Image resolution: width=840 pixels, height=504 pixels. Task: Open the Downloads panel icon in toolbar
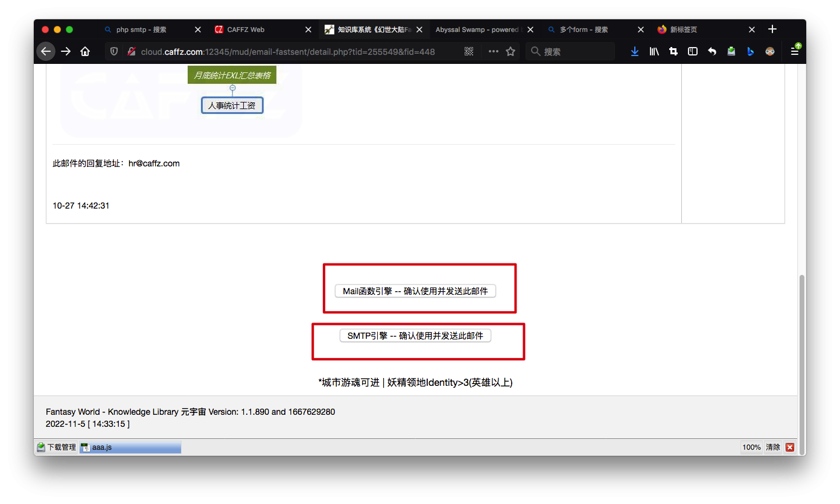pyautogui.click(x=634, y=51)
